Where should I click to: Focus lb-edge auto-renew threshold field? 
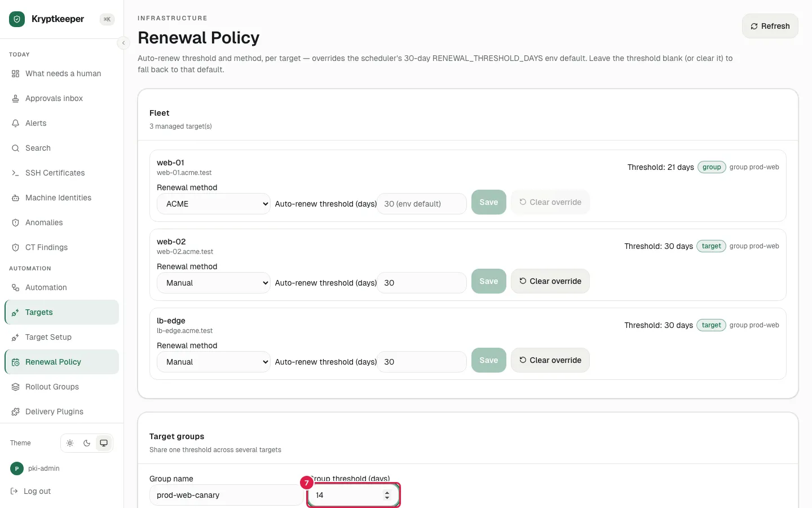coord(422,362)
